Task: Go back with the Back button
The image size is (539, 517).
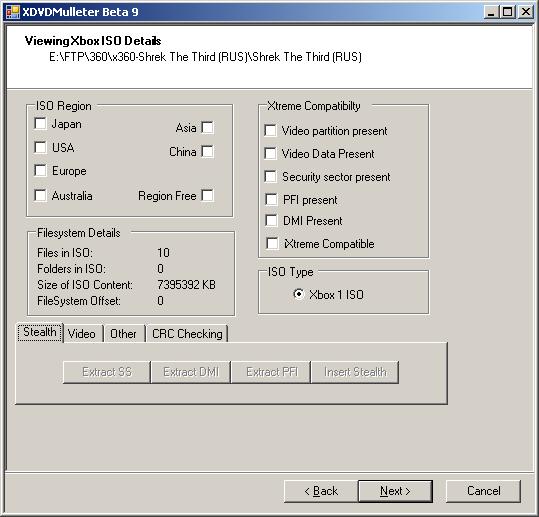Action: tap(321, 491)
